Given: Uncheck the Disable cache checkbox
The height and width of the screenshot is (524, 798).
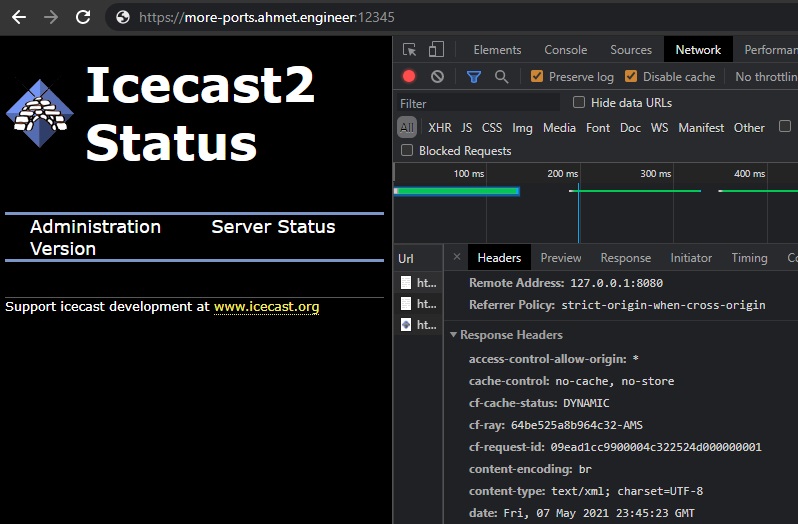Looking at the screenshot, I should click(631, 76).
